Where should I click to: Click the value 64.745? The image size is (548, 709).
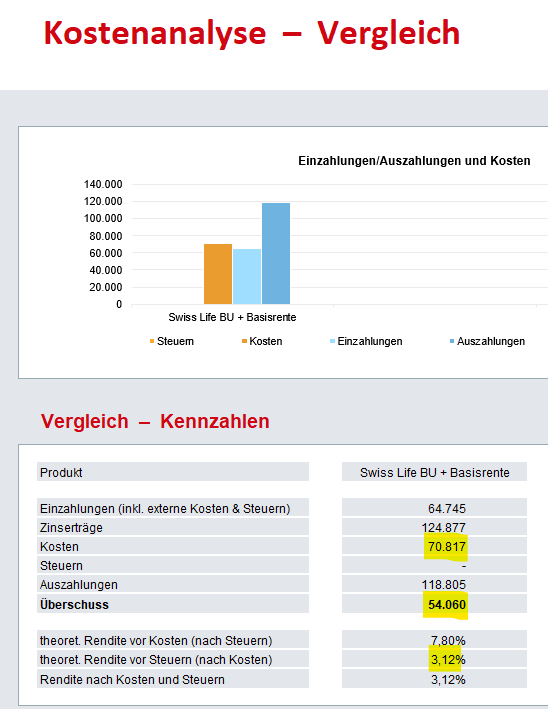(x=447, y=509)
